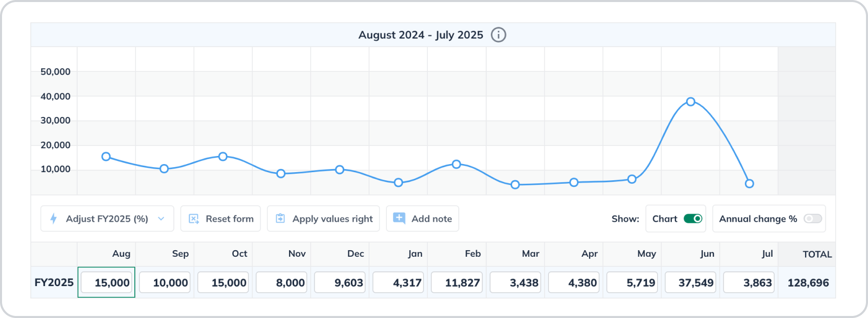
Task: Toggle off the Chart switch
Action: coord(693,219)
